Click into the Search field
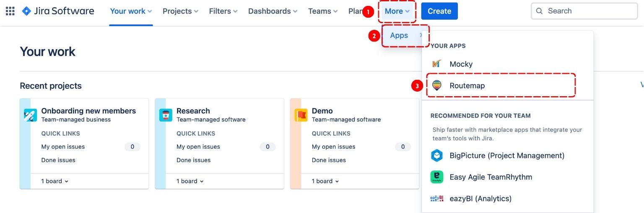Screen dimensions: 644x213 click(x=587, y=11)
